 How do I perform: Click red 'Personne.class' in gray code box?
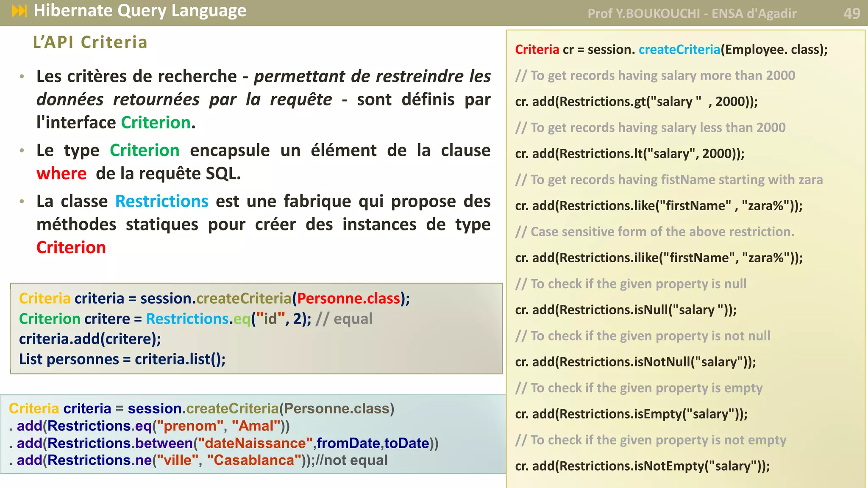[x=348, y=299]
